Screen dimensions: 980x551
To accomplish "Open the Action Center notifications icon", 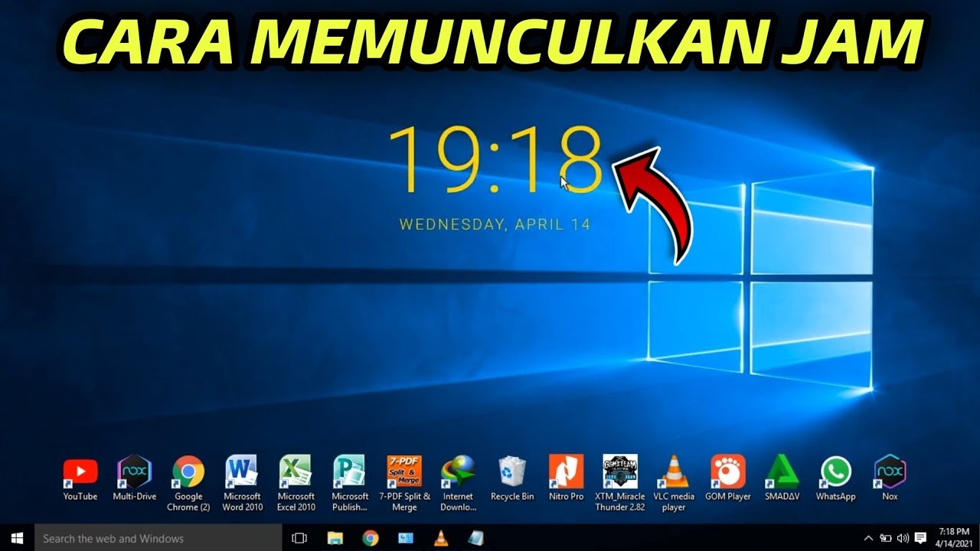I will (921, 538).
